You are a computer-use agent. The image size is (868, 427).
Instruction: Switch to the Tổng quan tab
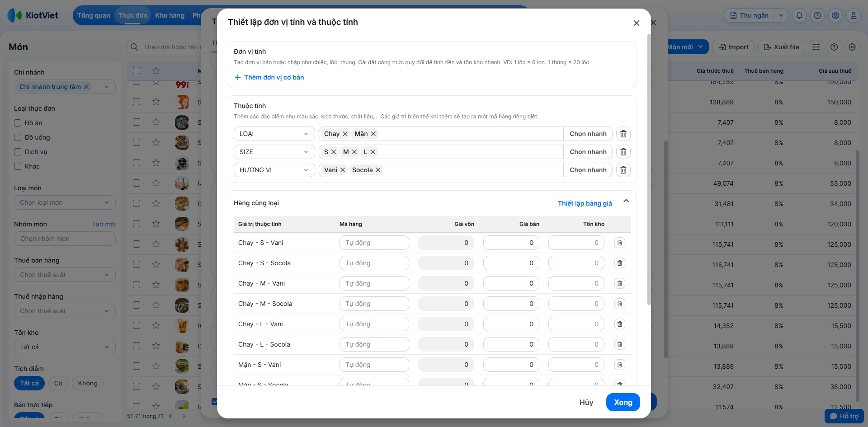tap(94, 15)
